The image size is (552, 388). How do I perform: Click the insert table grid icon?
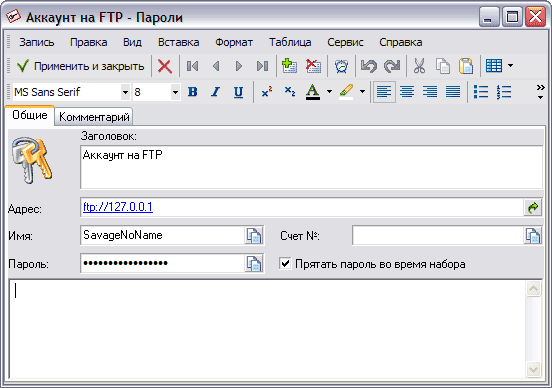(494, 66)
